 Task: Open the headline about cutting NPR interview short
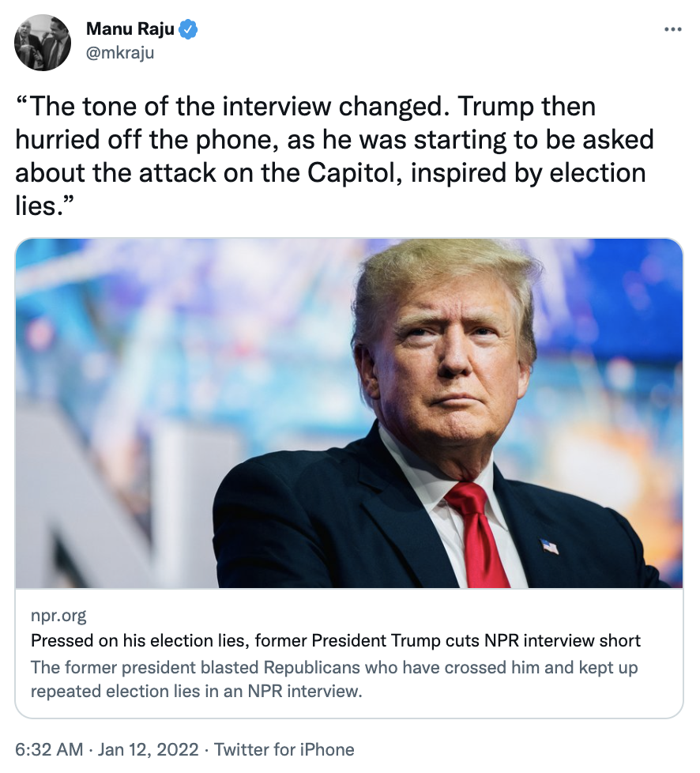point(335,640)
